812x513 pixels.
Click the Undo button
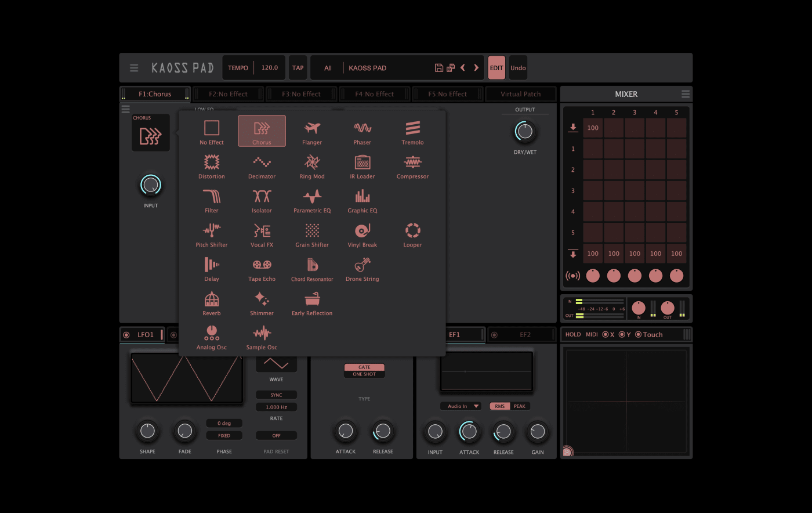coord(518,68)
